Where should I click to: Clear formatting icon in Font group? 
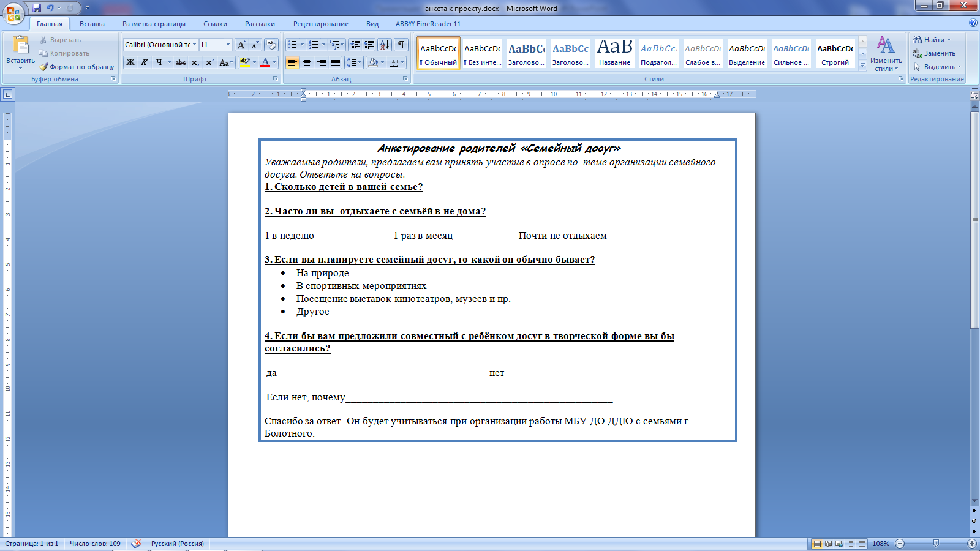pyautogui.click(x=271, y=45)
